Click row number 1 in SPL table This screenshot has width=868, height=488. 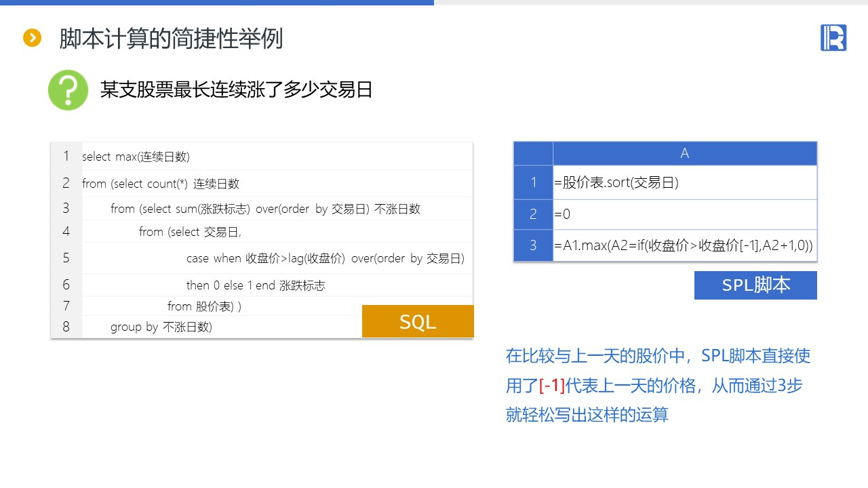click(534, 182)
